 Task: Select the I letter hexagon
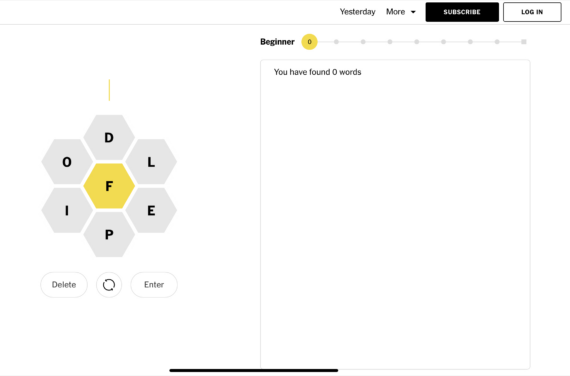[67, 210]
